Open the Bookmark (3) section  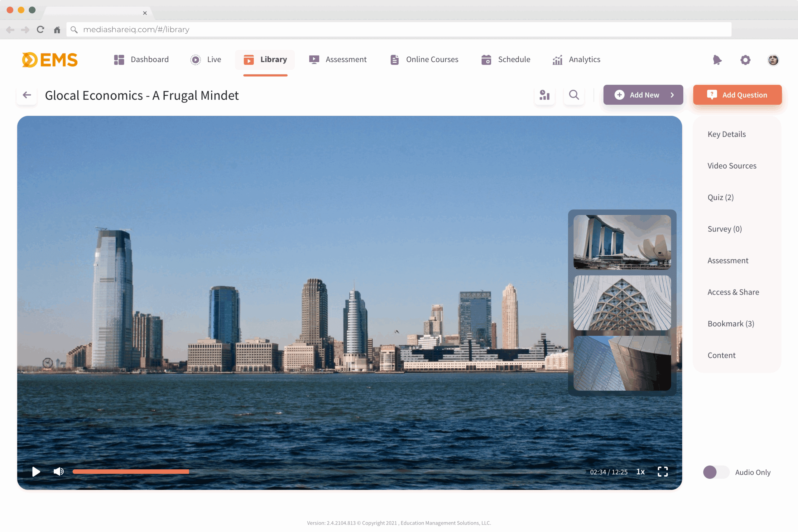(730, 324)
